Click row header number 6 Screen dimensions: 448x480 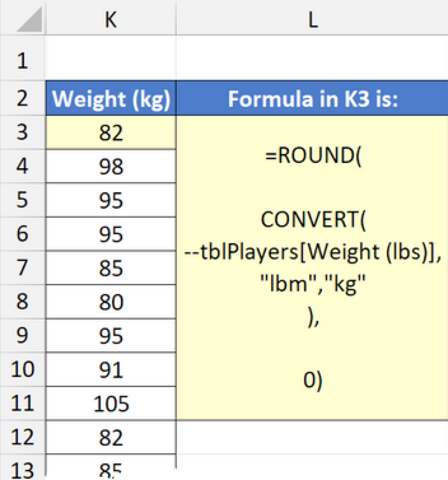click(23, 234)
